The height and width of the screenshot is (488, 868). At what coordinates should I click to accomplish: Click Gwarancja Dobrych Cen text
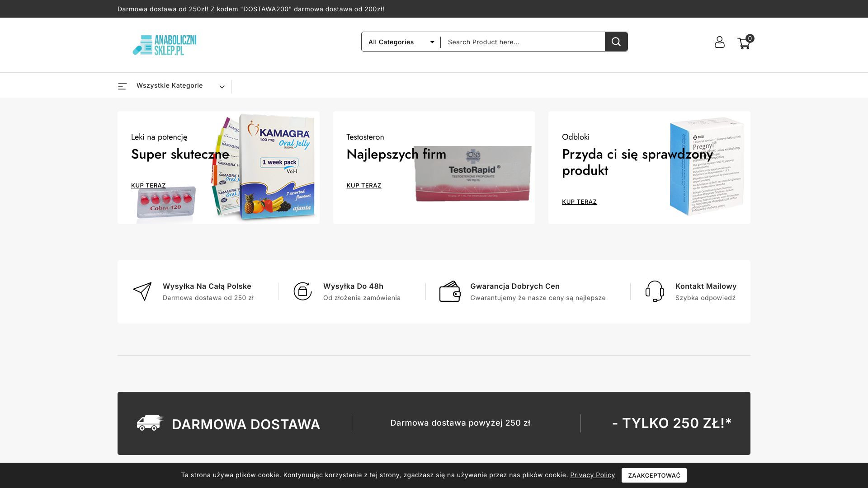tap(515, 286)
